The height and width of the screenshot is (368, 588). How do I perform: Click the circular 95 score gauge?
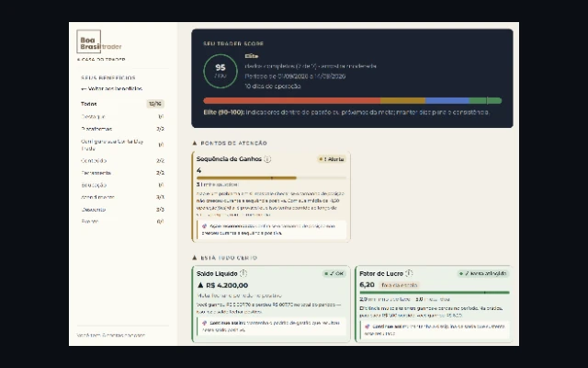[220, 71]
